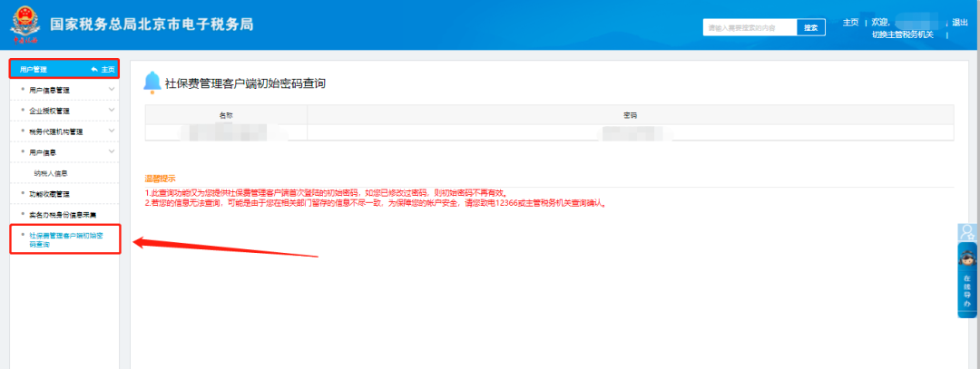Click the tax bureau emblem logo
Screen dimensions: 980x369
tap(24, 24)
